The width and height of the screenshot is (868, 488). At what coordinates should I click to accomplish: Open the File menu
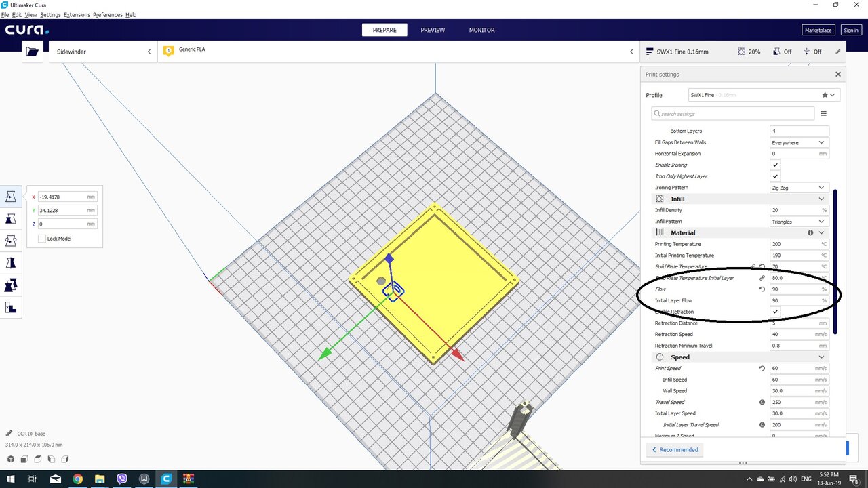pyautogui.click(x=5, y=14)
